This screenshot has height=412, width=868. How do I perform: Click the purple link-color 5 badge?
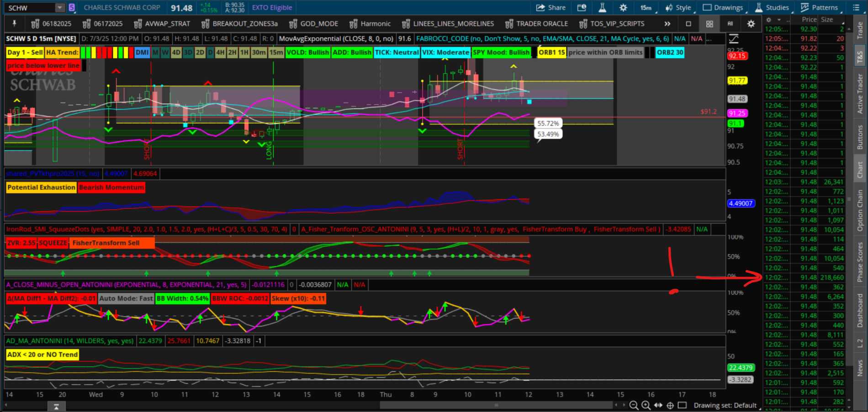pos(72,7)
